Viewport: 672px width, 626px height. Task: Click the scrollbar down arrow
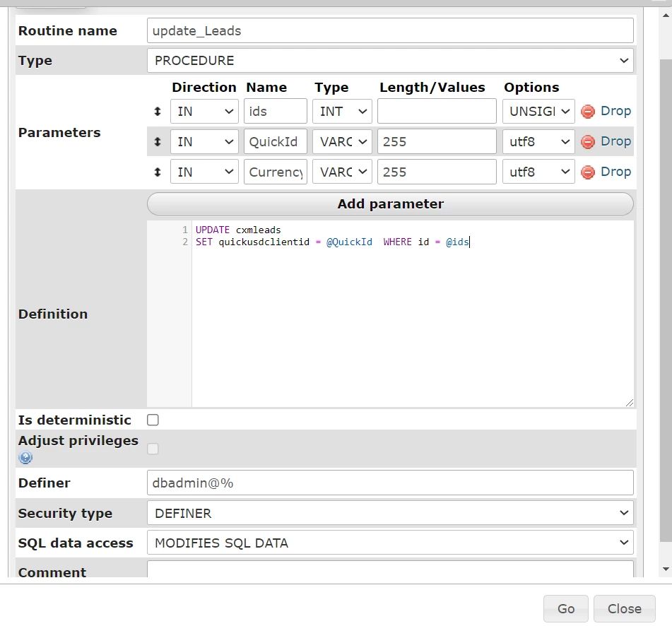pyautogui.click(x=666, y=569)
